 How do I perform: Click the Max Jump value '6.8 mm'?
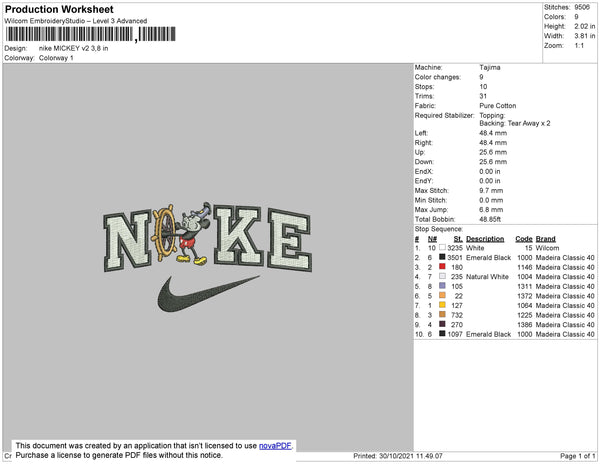491,210
